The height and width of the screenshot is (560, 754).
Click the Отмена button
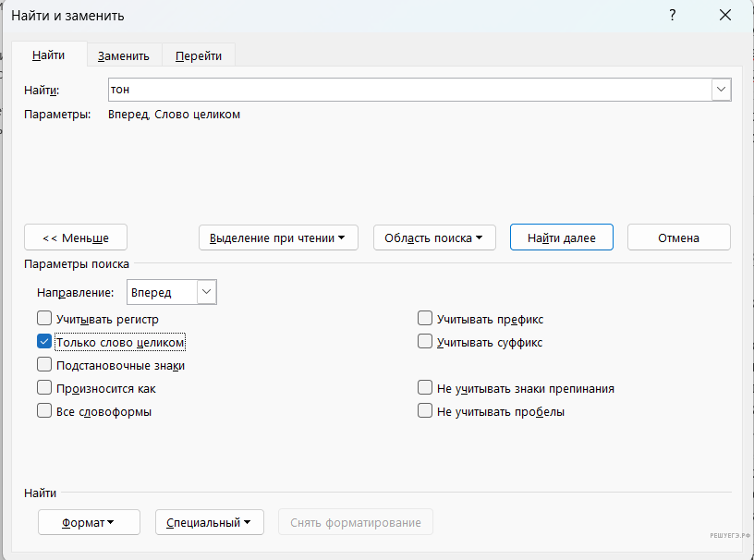(678, 237)
